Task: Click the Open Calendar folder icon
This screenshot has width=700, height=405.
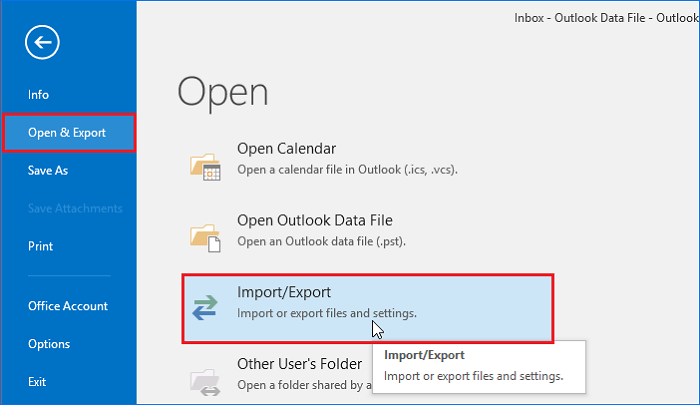Action: [x=204, y=167]
